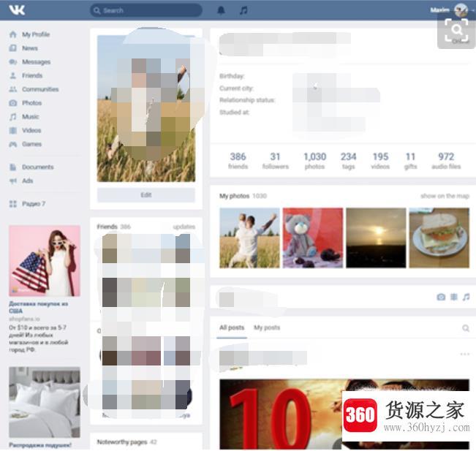Click the Радио 7 app icon
This screenshot has width=476, height=451.
tap(12, 204)
